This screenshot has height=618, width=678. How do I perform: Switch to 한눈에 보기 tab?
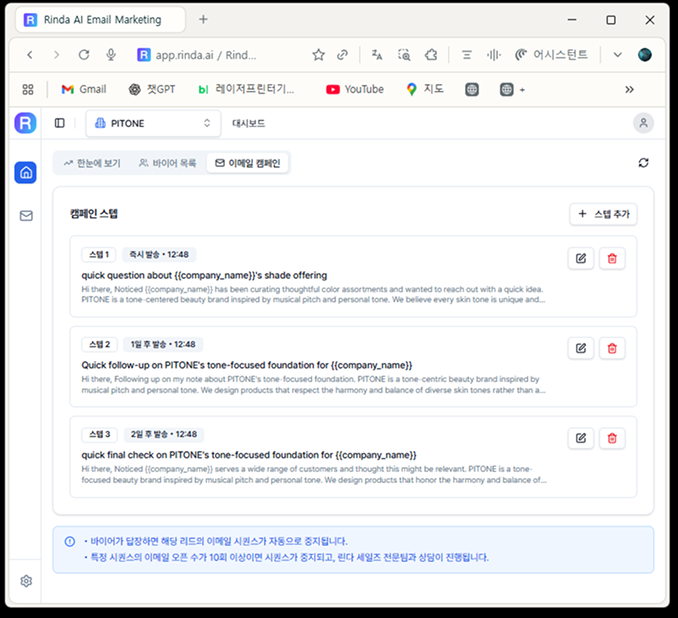[x=92, y=163]
